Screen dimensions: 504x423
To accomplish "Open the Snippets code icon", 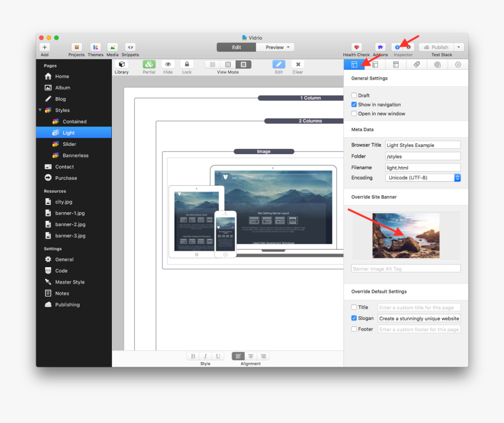I will click(130, 47).
